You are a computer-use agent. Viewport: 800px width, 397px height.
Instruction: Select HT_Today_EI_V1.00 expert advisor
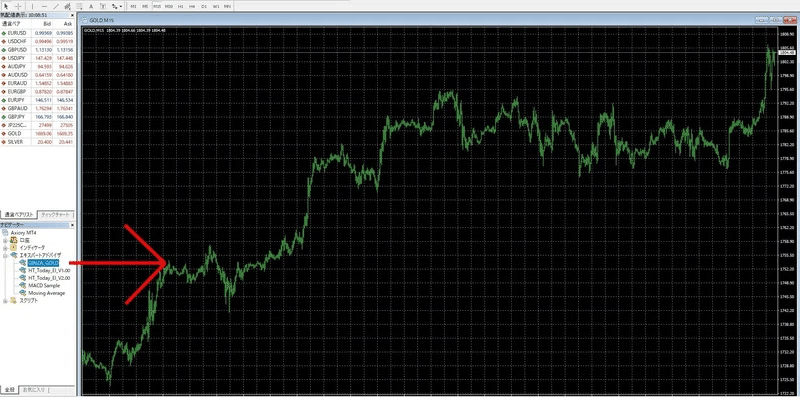(x=49, y=270)
